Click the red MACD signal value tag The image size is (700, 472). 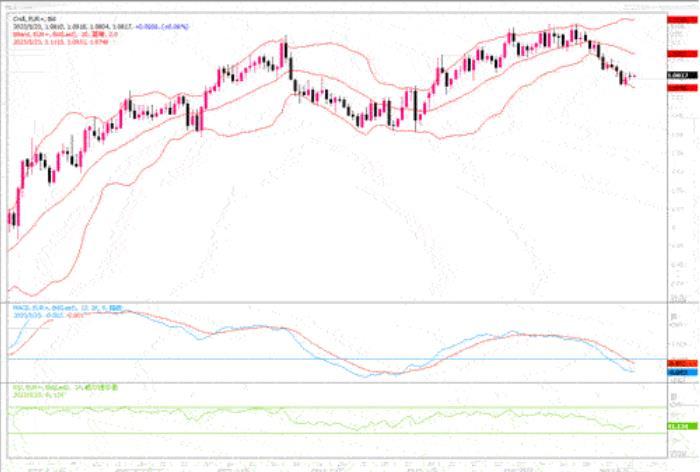tap(682, 364)
